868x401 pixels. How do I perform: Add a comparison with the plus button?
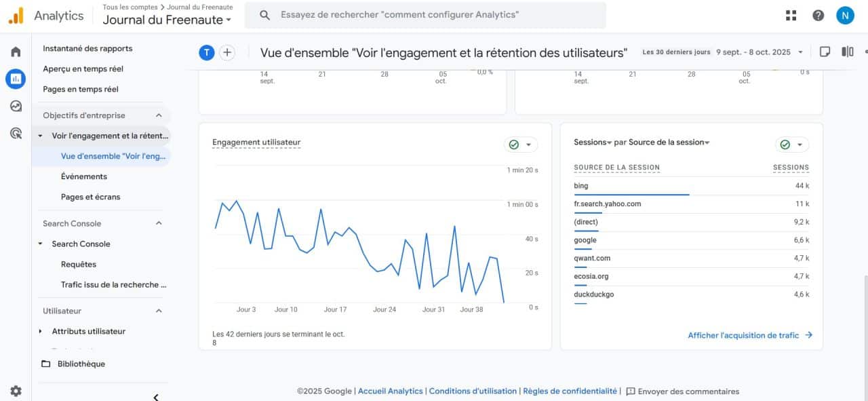(x=227, y=52)
